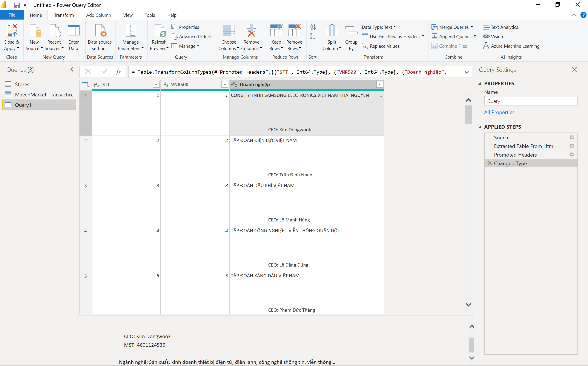Click the Remove Columns icon

(252, 30)
